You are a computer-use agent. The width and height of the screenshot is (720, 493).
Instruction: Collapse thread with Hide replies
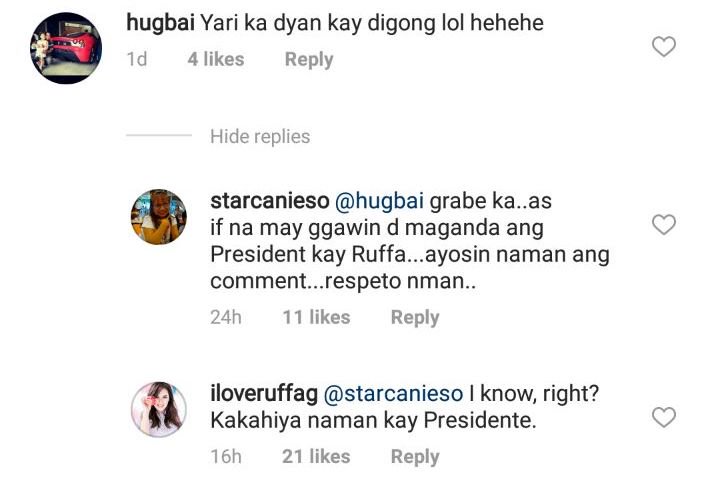point(260,136)
